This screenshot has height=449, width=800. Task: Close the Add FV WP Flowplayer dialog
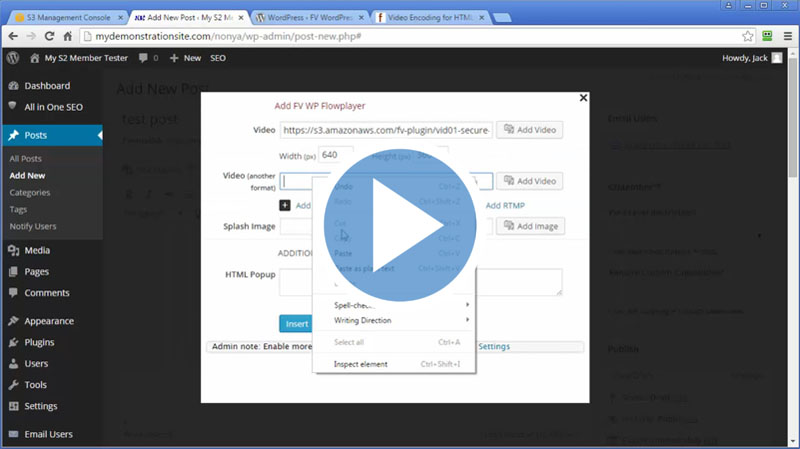click(584, 97)
